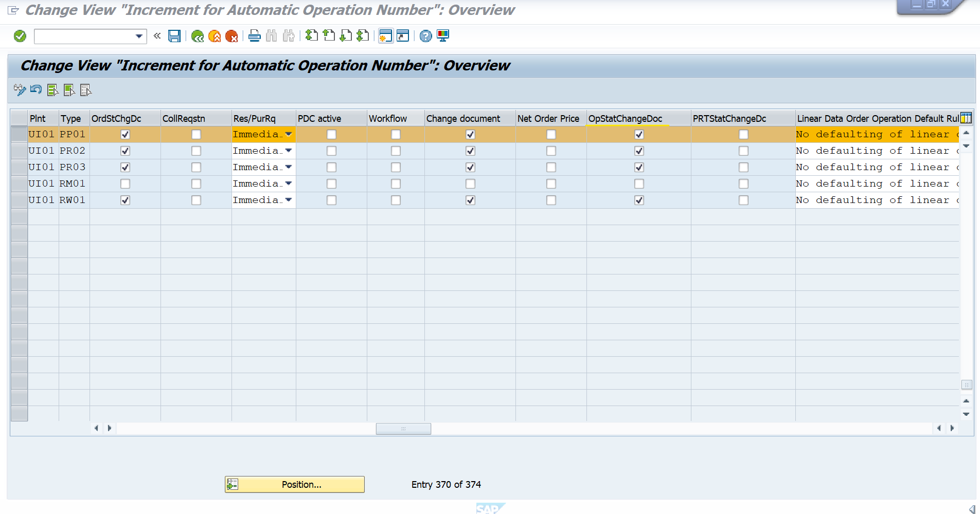Open Res/PurRq dropdown in RW01 row
Screen dimensions: 980x514
point(289,200)
